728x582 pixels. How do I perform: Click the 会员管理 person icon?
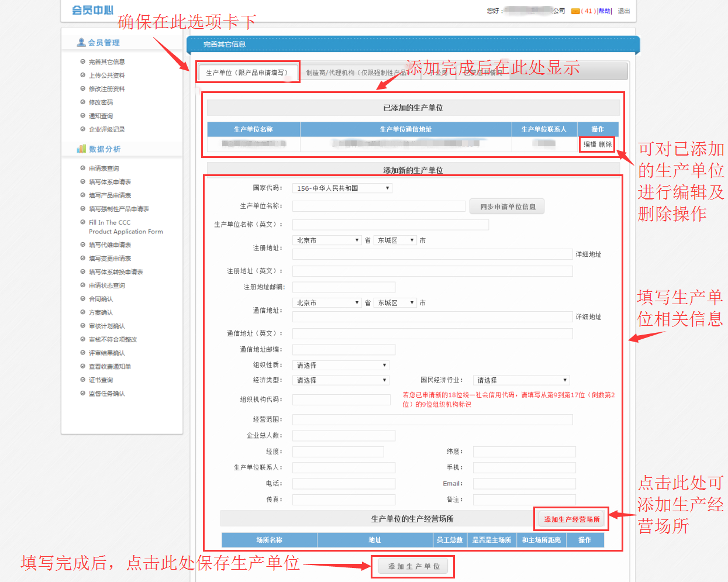click(x=81, y=42)
